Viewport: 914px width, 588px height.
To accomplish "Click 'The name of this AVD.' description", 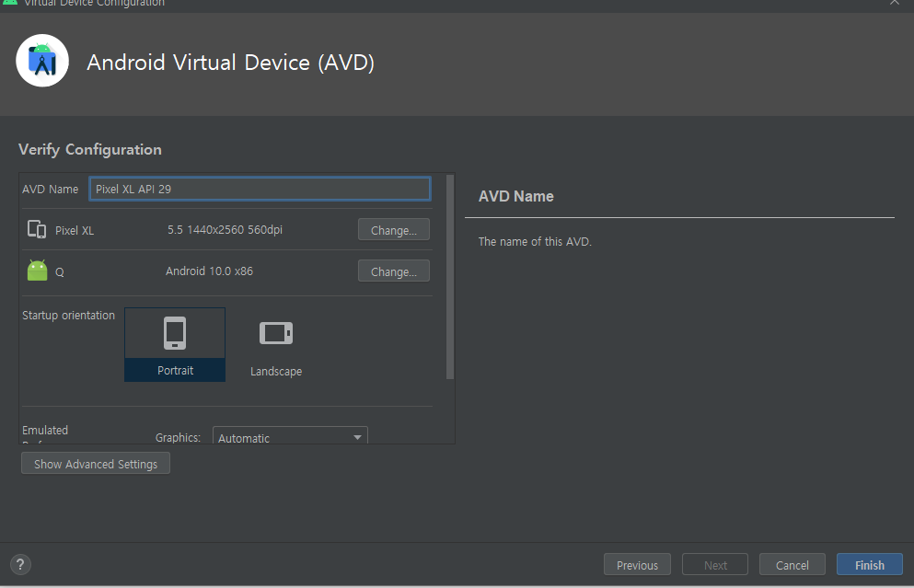I will click(x=535, y=241).
